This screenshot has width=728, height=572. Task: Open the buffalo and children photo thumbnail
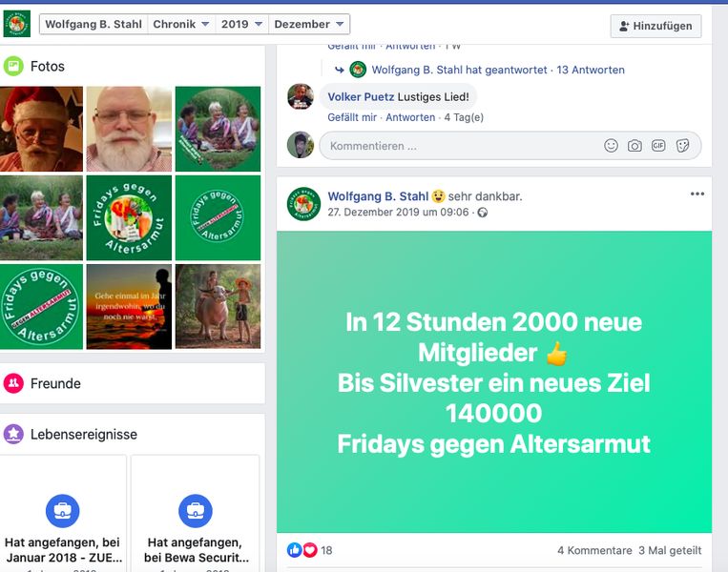(x=218, y=307)
